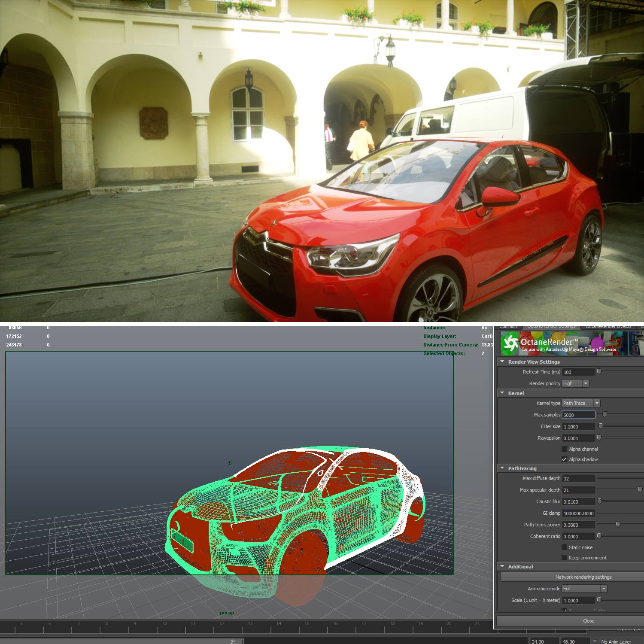
Task: Switch to the Common tab
Action: [x=508, y=327]
